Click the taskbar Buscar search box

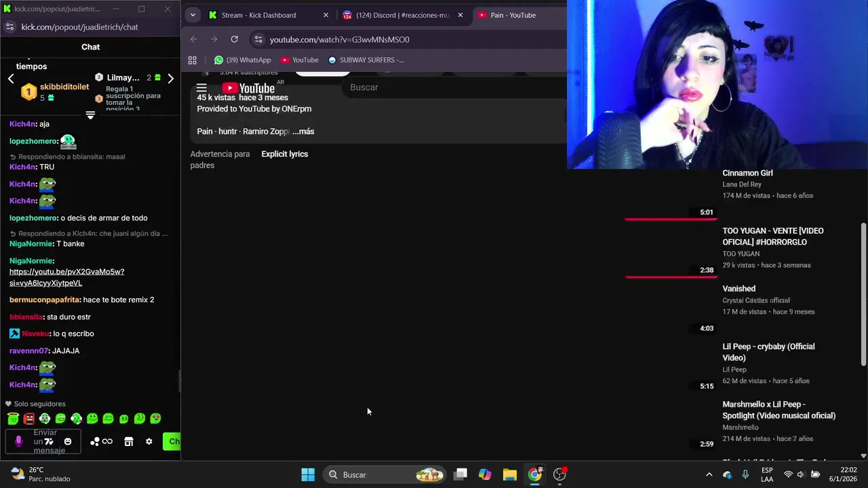tap(384, 474)
